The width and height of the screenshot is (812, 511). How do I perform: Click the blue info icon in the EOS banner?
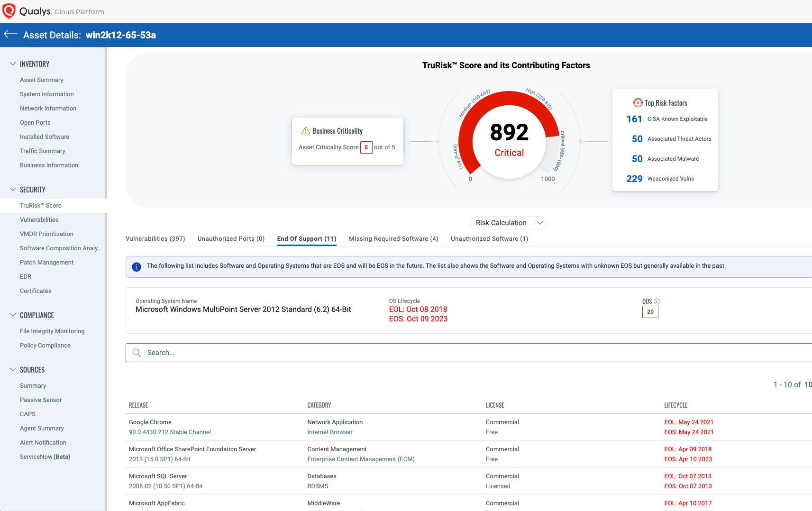pyautogui.click(x=137, y=267)
